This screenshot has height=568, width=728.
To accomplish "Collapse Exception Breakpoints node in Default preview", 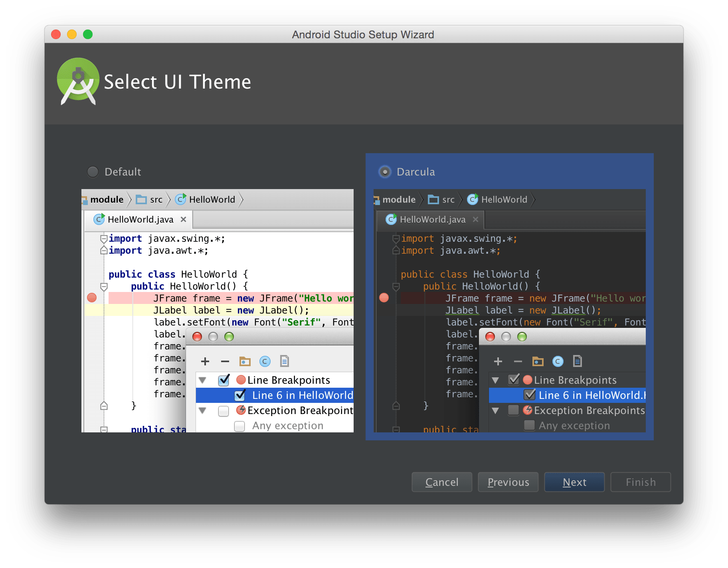I will tap(202, 410).
